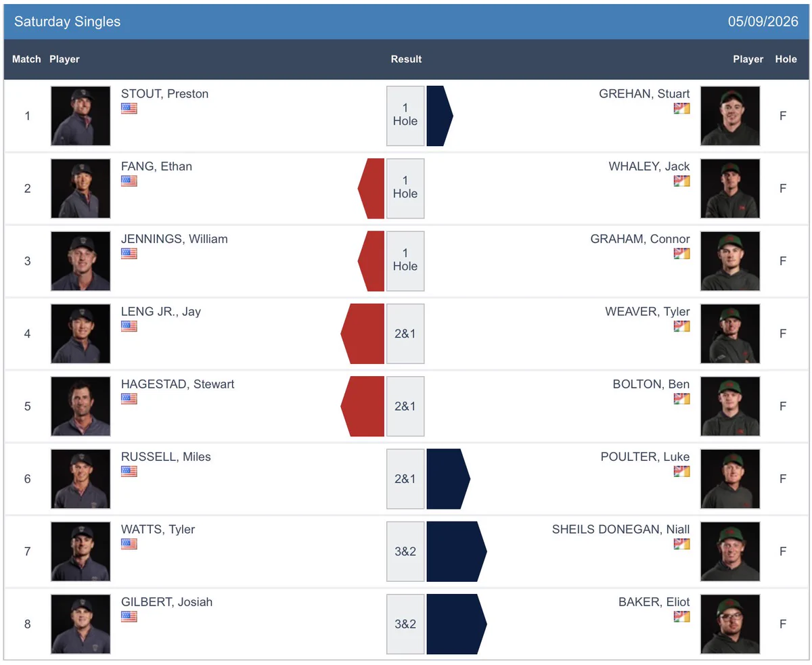
Task: Click the Hole column header
Action: (x=786, y=60)
